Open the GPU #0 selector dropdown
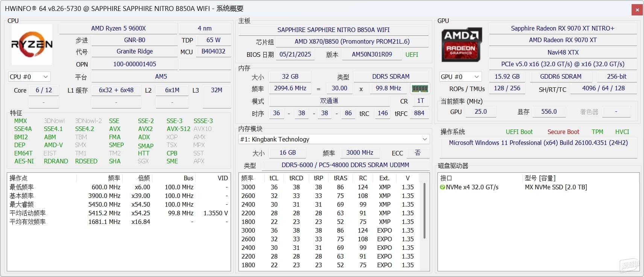 (x=460, y=77)
